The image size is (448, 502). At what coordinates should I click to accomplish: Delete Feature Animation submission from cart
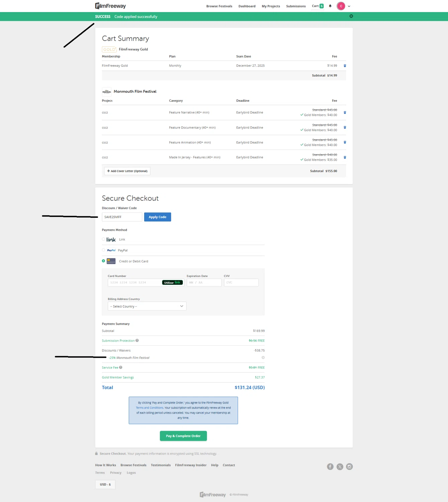pos(345,142)
